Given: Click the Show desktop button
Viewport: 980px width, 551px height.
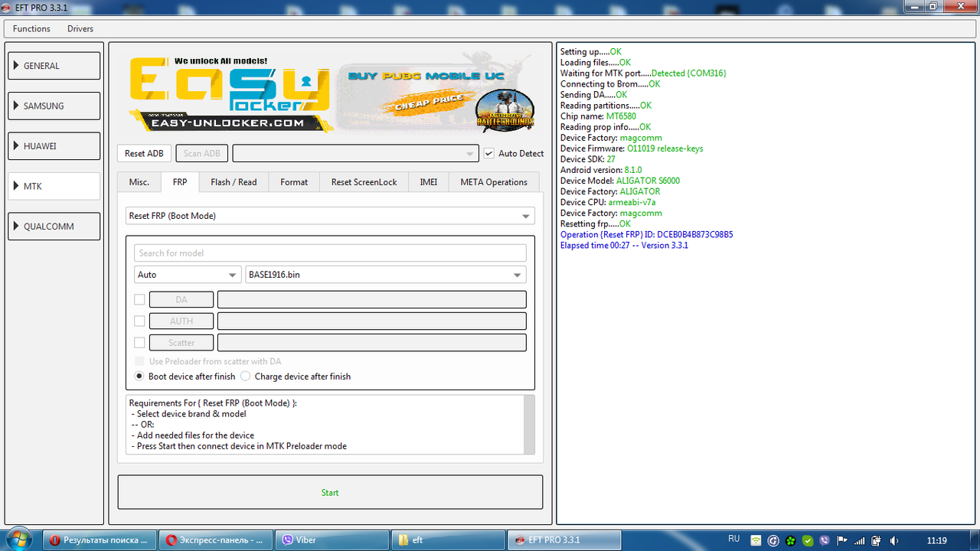Looking at the screenshot, I should point(974,540).
